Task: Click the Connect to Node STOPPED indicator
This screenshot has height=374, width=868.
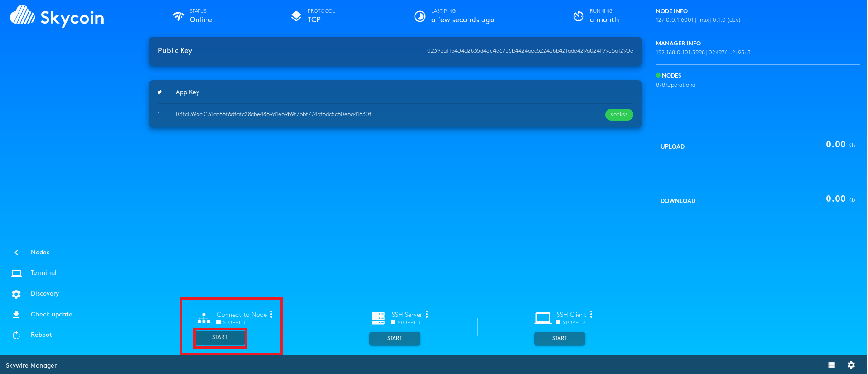Action: (x=231, y=322)
